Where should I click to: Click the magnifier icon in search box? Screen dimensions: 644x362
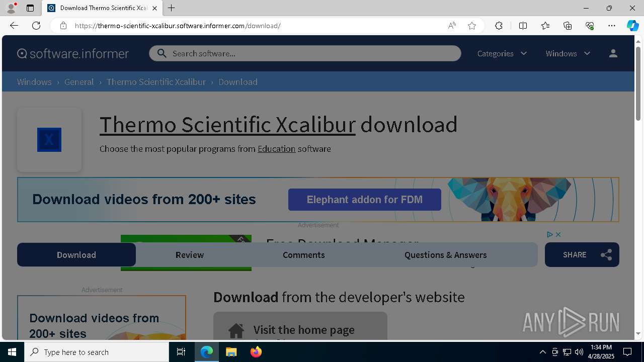click(x=162, y=53)
